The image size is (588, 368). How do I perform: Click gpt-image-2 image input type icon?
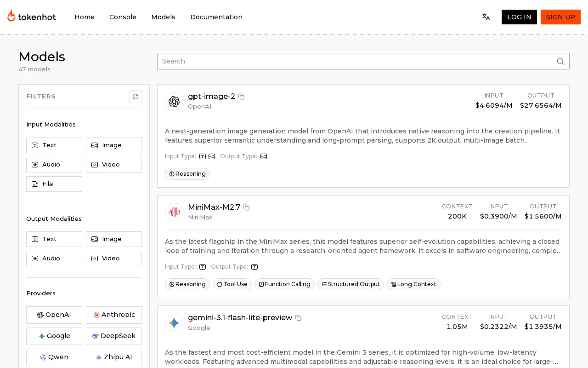tap(212, 156)
